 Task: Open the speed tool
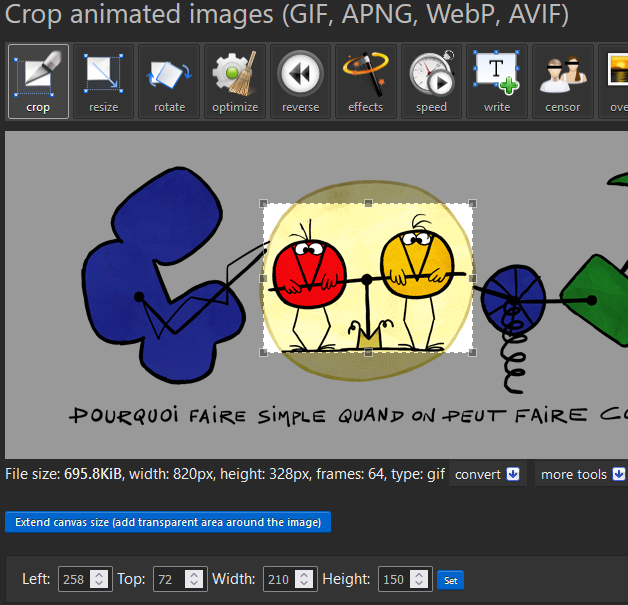coord(431,82)
